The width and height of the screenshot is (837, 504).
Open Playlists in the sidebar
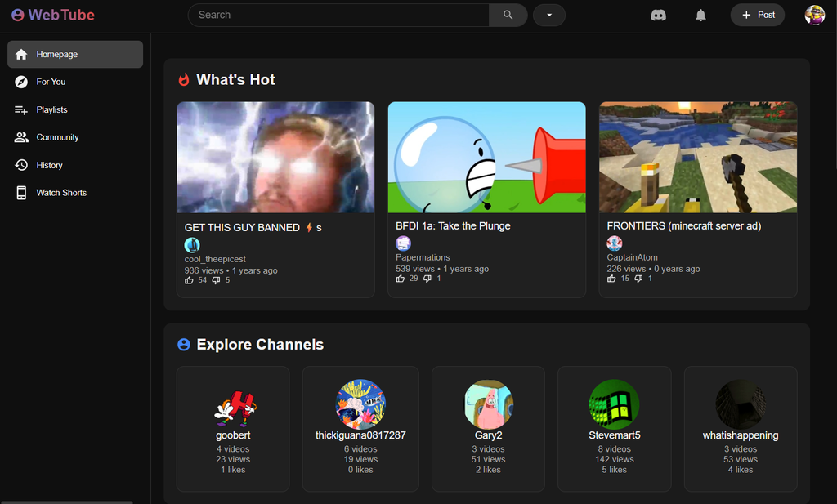[x=51, y=109]
